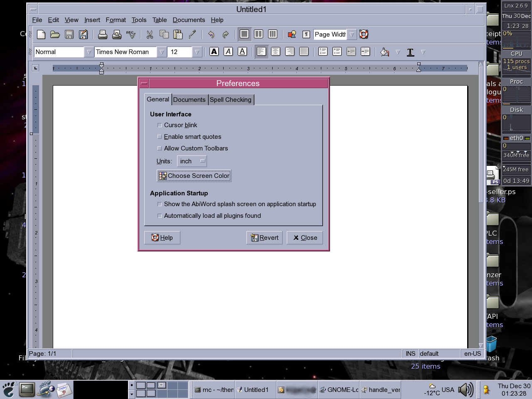
Task: Open the Format menu
Action: pyautogui.click(x=116, y=20)
